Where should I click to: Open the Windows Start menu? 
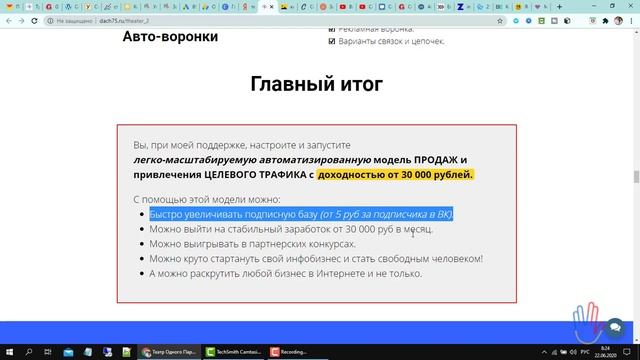pos(9,352)
